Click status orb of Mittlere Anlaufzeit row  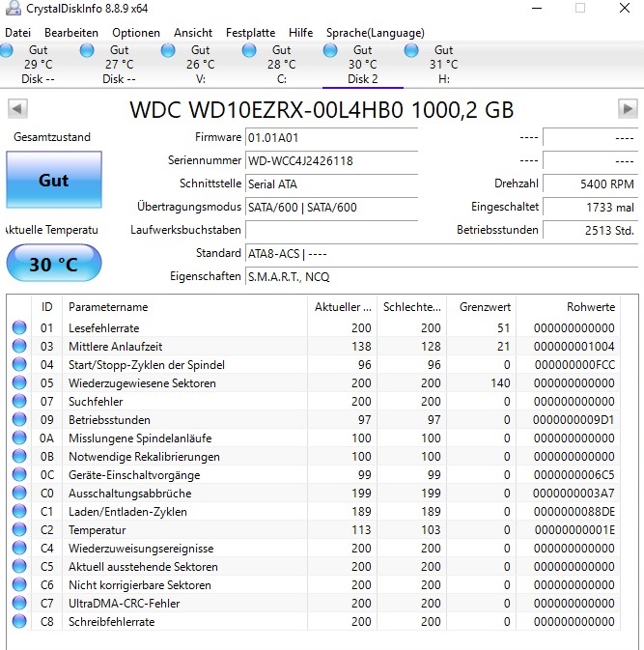(x=19, y=346)
